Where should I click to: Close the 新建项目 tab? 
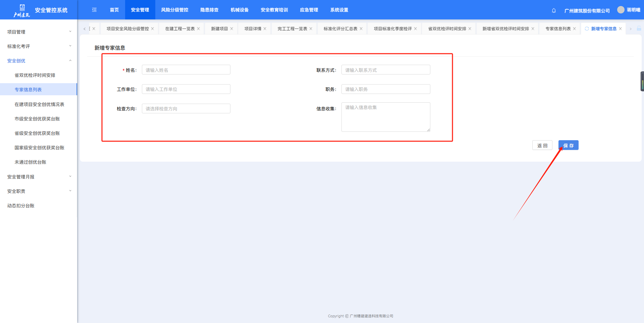(232, 29)
